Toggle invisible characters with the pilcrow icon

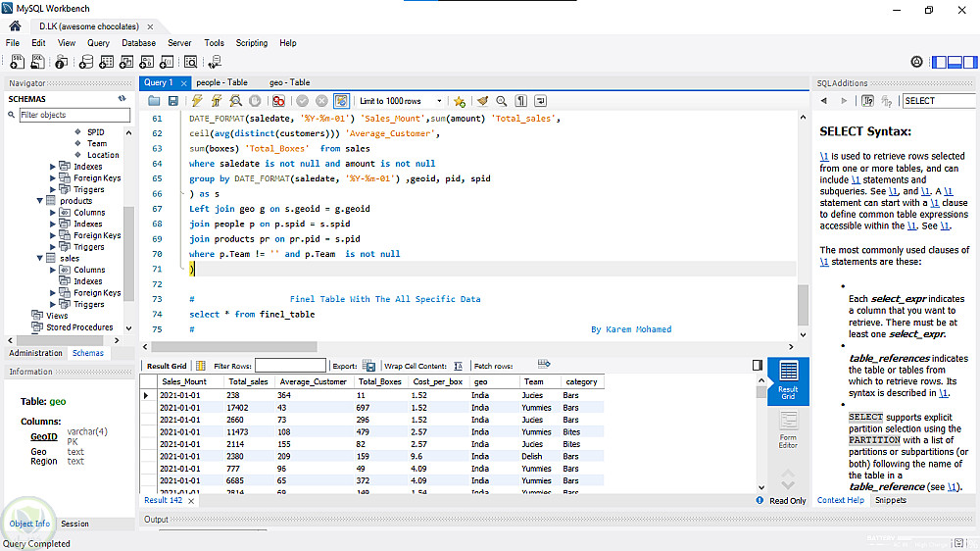pyautogui.click(x=521, y=101)
